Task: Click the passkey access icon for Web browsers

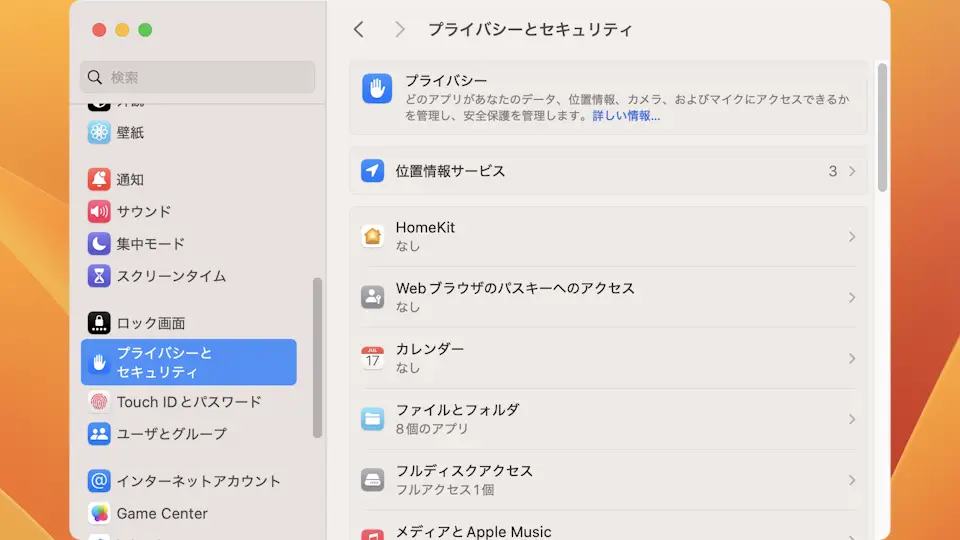Action: (x=373, y=297)
